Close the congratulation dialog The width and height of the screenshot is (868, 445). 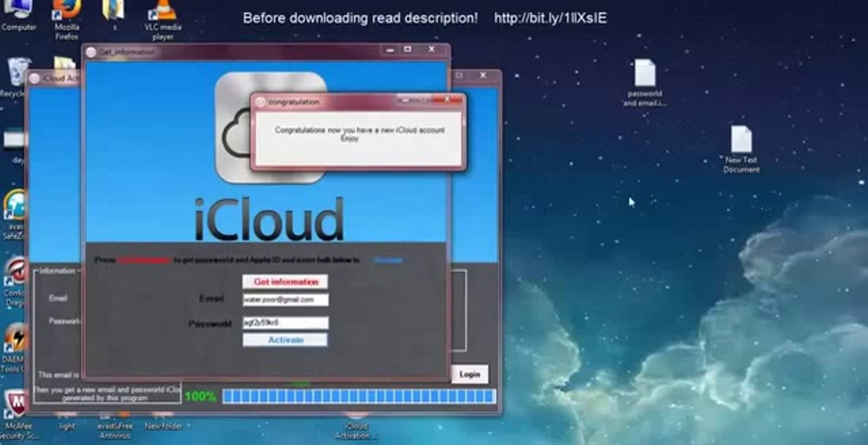point(448,99)
